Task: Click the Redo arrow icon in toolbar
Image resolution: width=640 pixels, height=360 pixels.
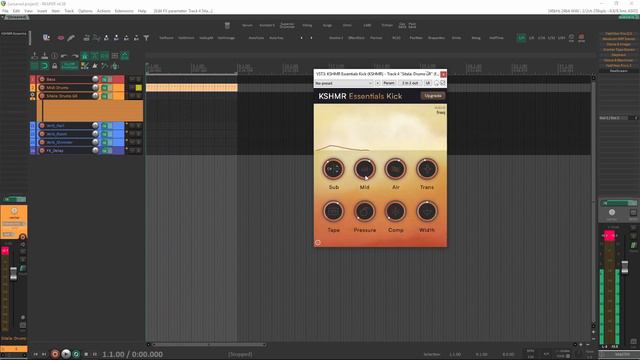Action: (75, 56)
